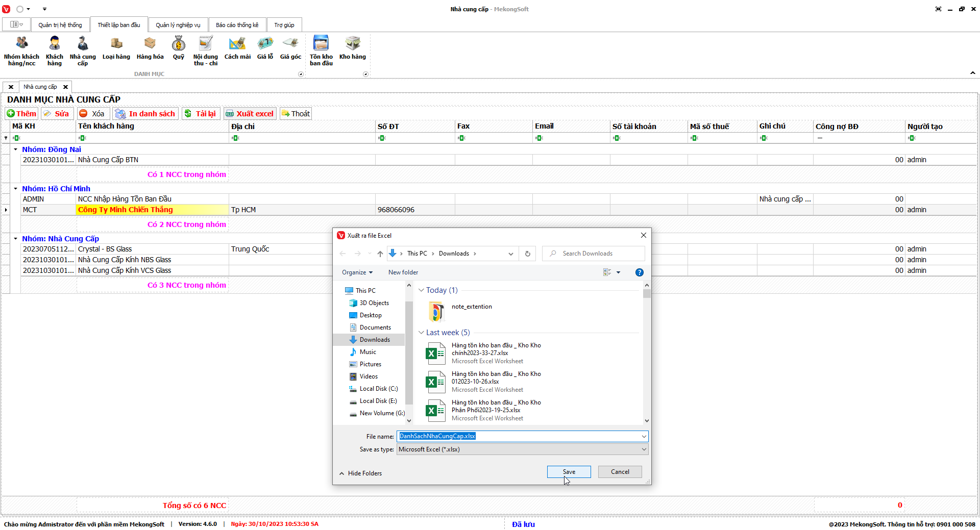Select Desktop in the folder tree
This screenshot has width=980, height=530.
pyautogui.click(x=371, y=315)
